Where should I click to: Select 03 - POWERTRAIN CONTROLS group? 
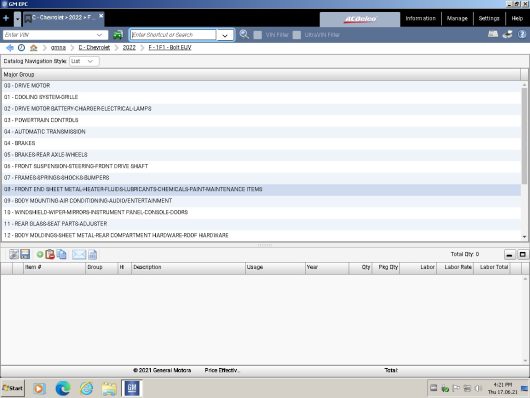[261, 120]
